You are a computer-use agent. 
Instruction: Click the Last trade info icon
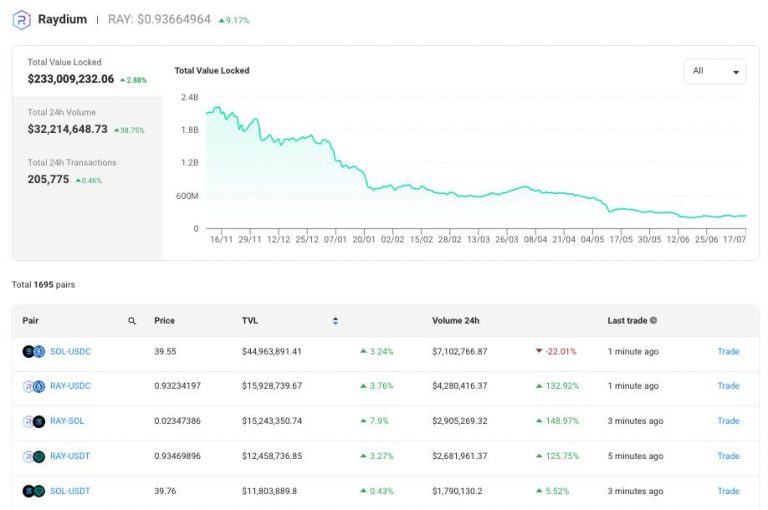pyautogui.click(x=654, y=321)
